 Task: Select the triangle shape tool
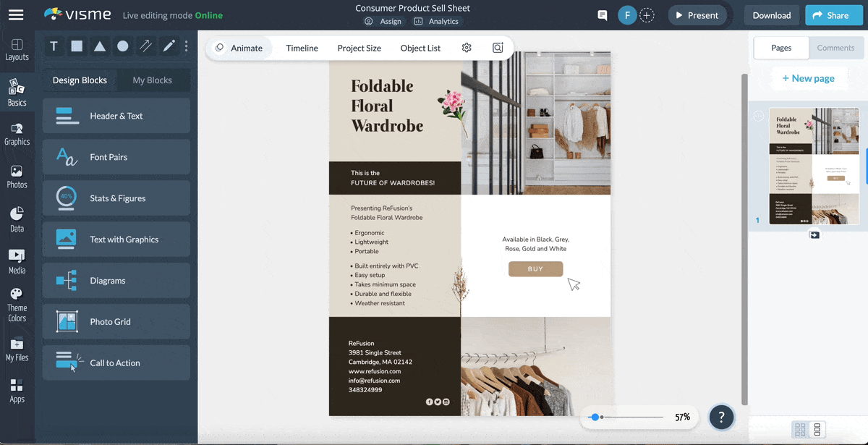click(99, 46)
